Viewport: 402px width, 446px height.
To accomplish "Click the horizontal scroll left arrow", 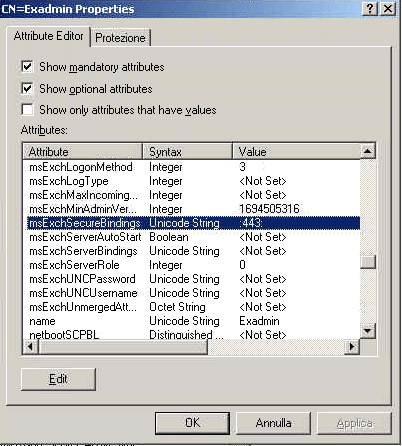I will [31, 347].
